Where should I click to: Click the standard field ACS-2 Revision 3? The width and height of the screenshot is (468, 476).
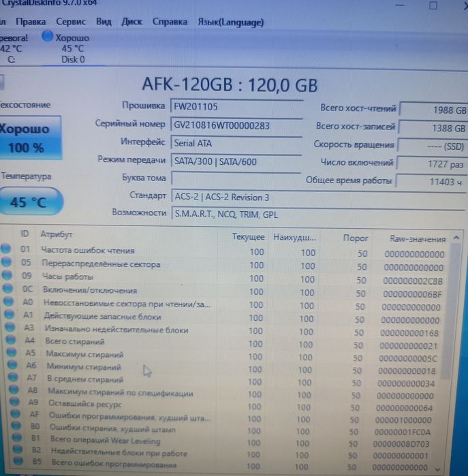(318, 197)
